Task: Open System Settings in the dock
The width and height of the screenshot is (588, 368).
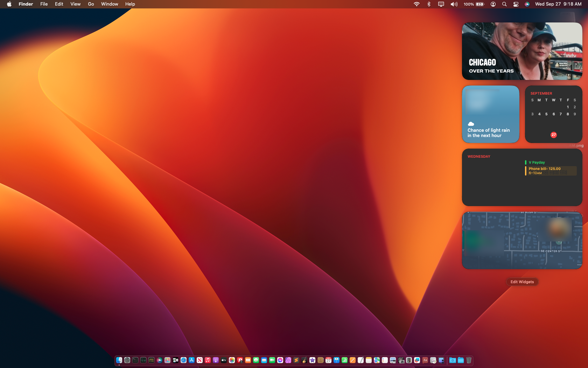Action: pyautogui.click(x=127, y=360)
